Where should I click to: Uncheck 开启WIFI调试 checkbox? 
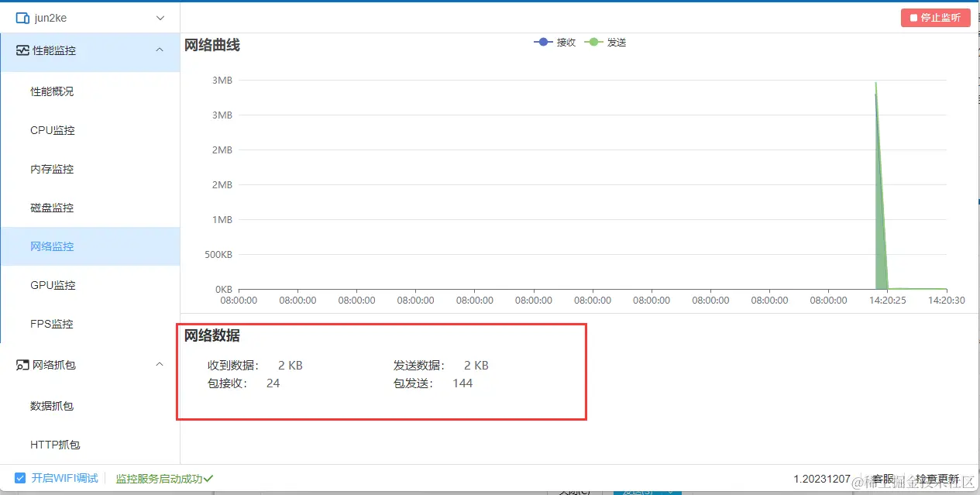pos(21,478)
